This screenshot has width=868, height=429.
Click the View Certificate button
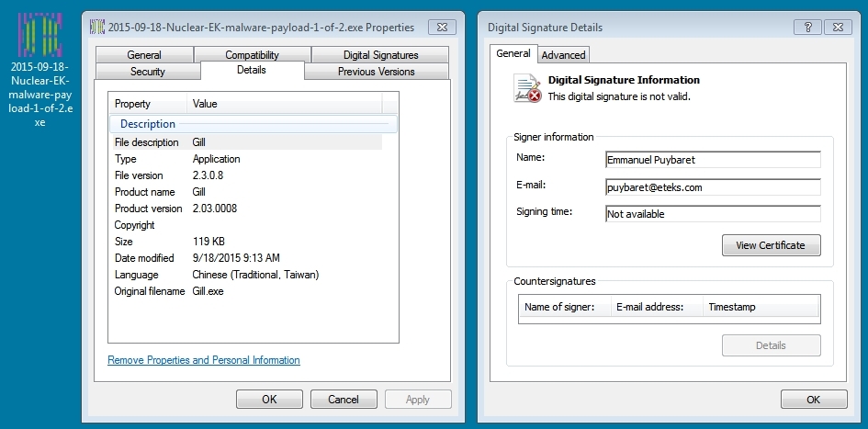(x=771, y=245)
